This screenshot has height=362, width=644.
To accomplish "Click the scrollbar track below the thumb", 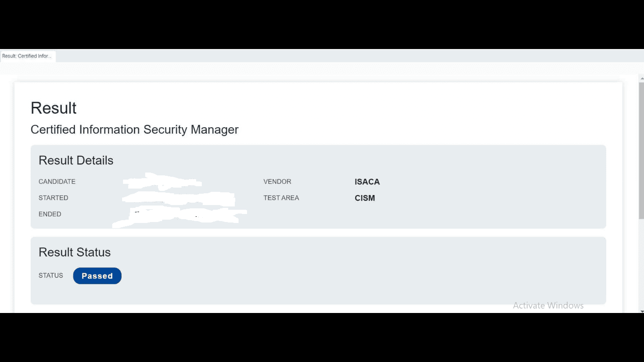I will tap(641, 264).
